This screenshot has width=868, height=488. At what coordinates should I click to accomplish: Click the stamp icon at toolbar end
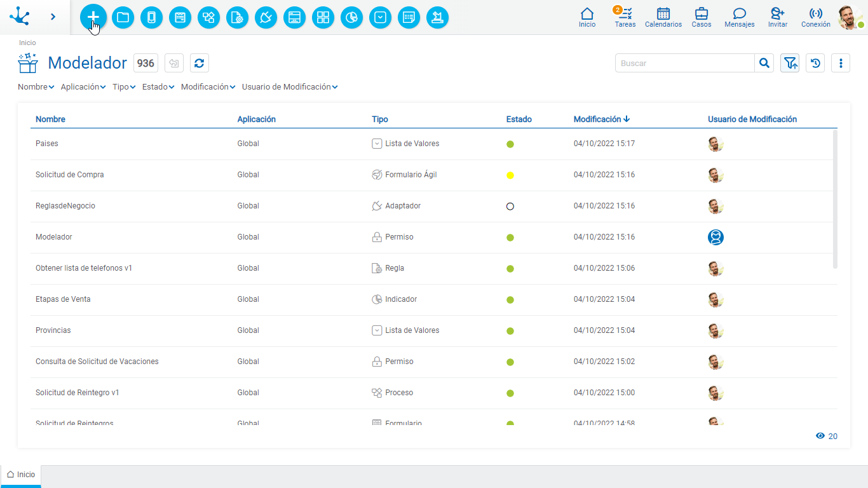pyautogui.click(x=437, y=17)
